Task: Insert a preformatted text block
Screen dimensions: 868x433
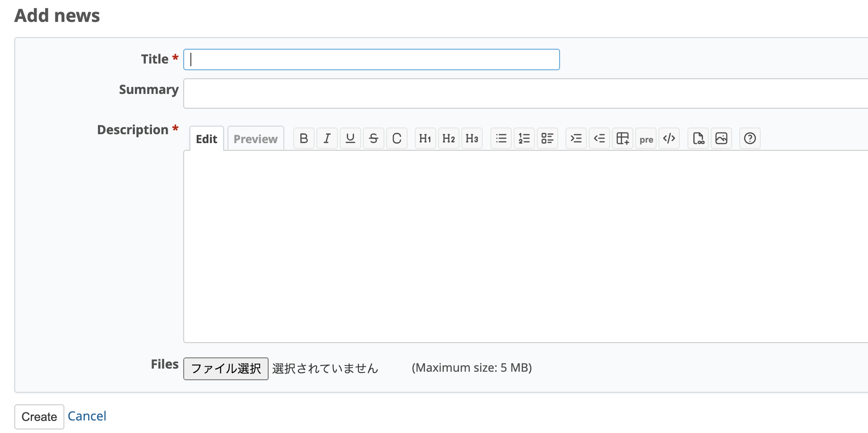Action: tap(646, 138)
